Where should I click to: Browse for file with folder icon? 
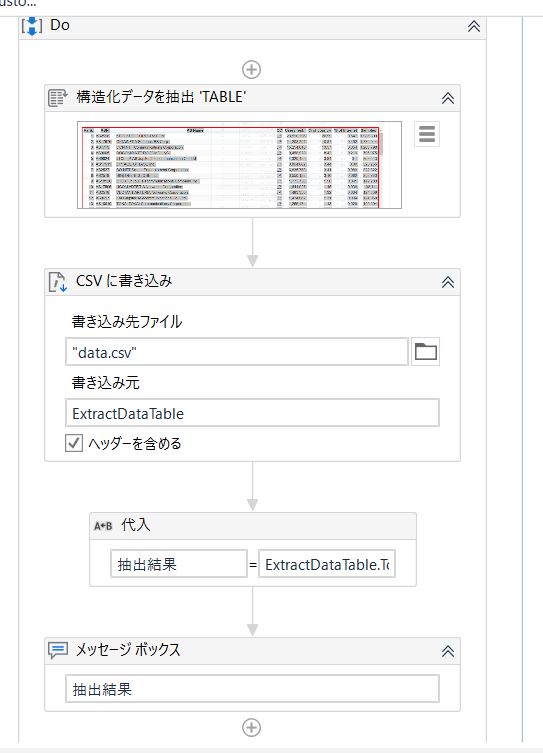(x=425, y=352)
